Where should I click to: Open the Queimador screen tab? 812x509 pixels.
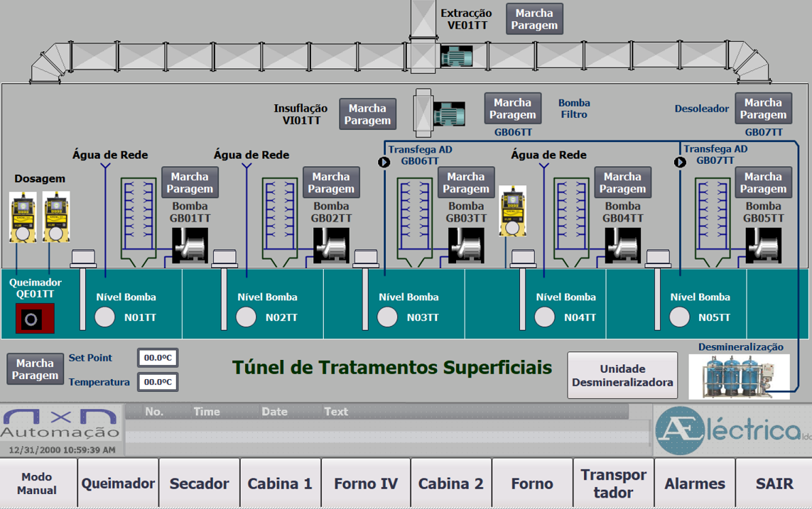click(x=118, y=483)
